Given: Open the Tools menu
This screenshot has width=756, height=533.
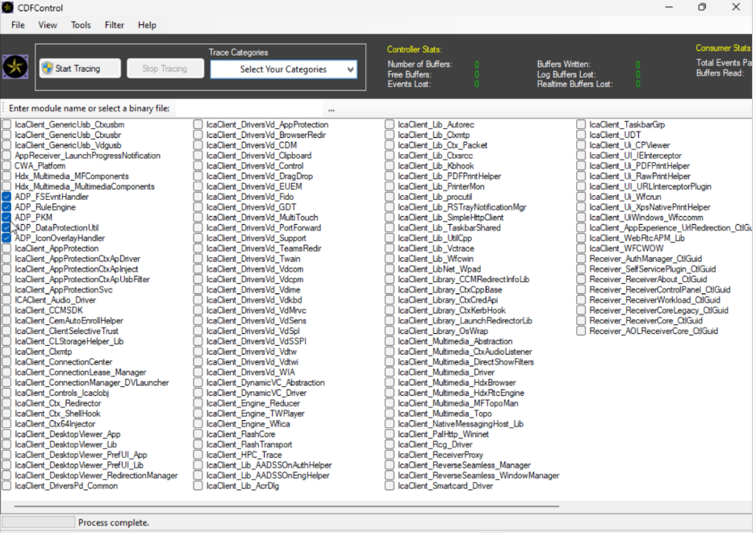Looking at the screenshot, I should pos(81,25).
